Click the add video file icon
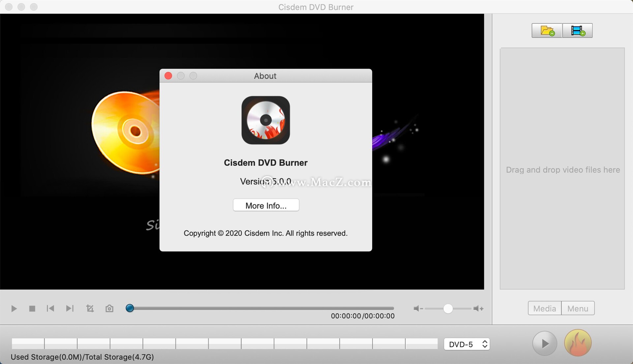This screenshot has width=633, height=364. pyautogui.click(x=578, y=30)
